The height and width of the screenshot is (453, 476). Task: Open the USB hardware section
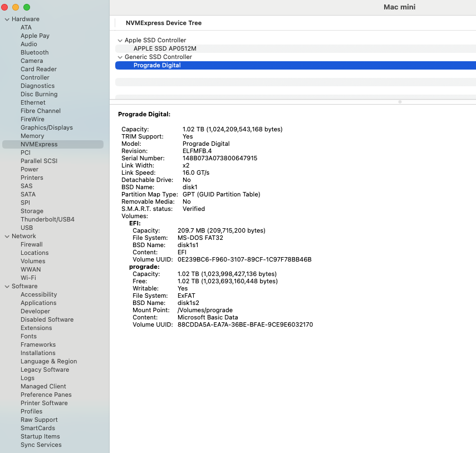point(27,228)
